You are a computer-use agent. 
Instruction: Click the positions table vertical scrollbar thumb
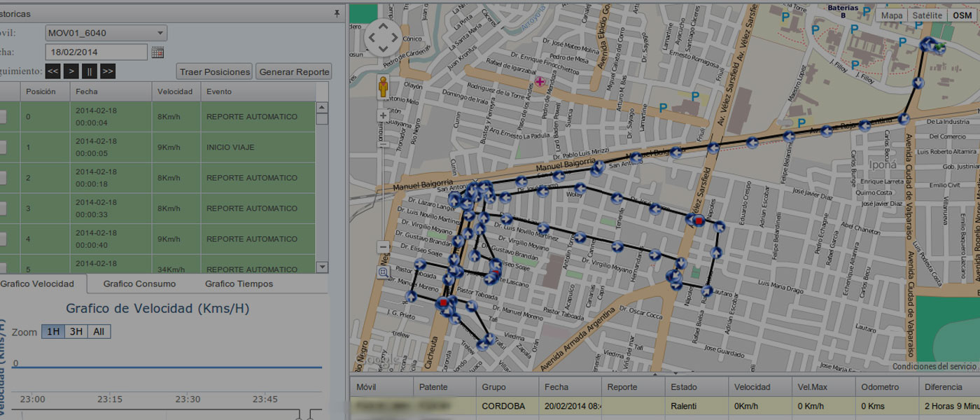pyautogui.click(x=322, y=118)
